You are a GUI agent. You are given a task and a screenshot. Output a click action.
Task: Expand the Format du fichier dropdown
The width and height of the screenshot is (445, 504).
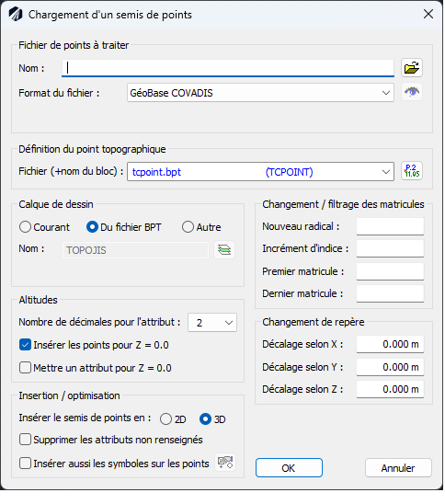[261, 93]
